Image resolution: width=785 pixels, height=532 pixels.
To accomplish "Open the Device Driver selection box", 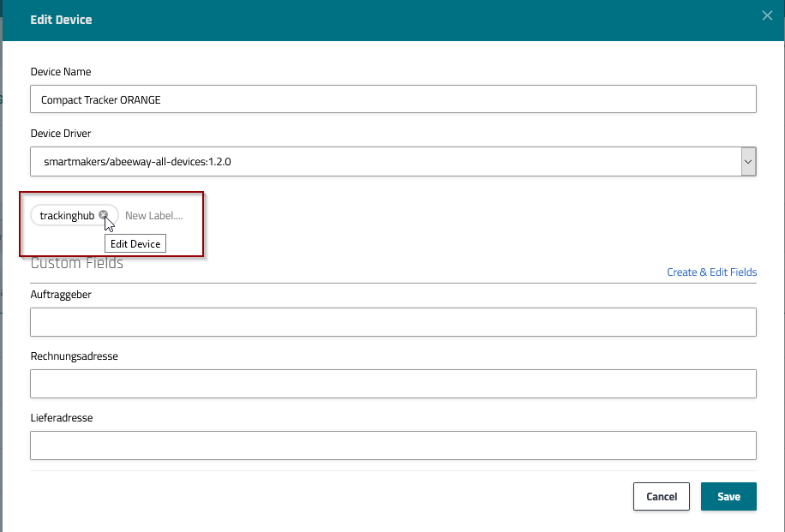I will pos(384,161).
